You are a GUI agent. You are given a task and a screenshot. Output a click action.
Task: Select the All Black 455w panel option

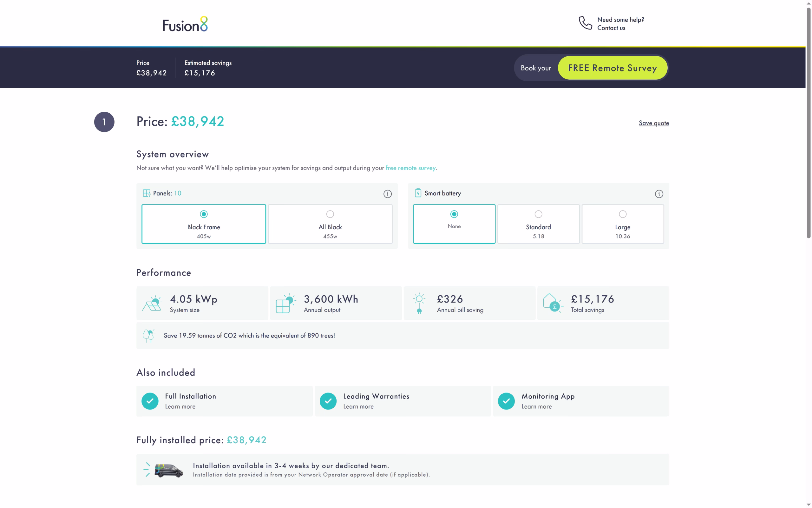330,224
